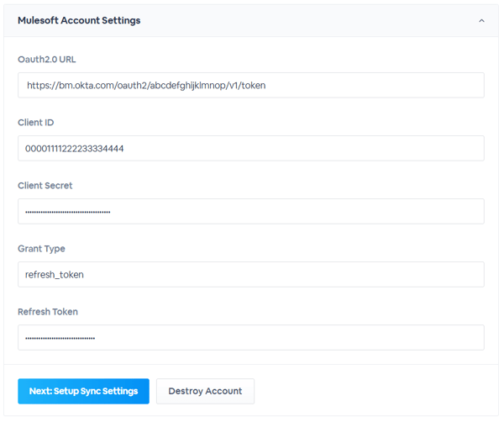The height and width of the screenshot is (422, 504).
Task: Focus the Refresh Token masked field
Action: pyautogui.click(x=250, y=337)
